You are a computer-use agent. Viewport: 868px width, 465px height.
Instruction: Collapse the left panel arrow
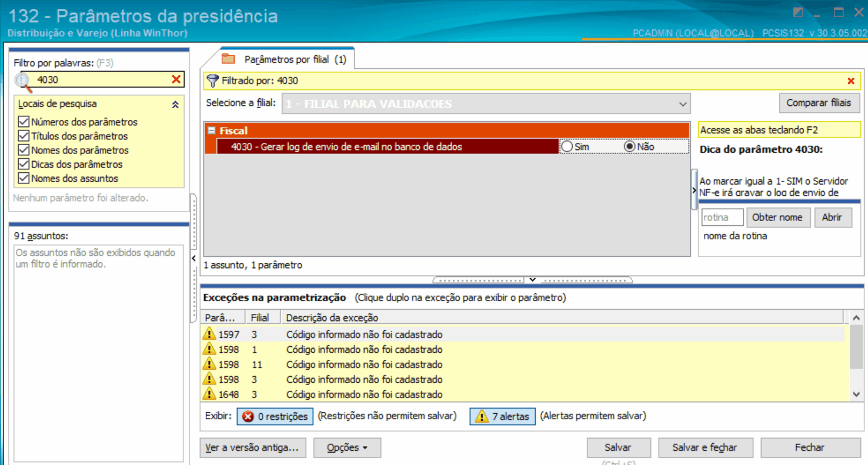pyautogui.click(x=193, y=259)
